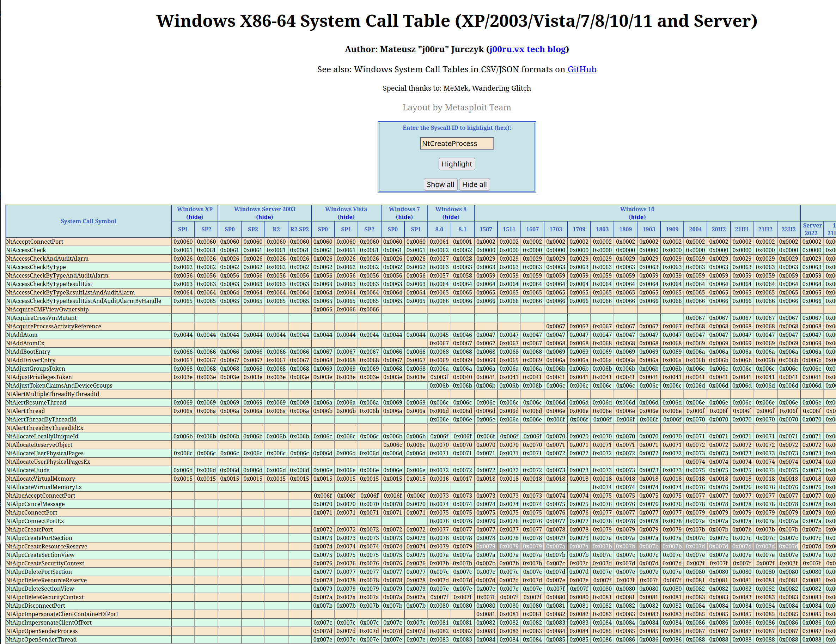836x644 pixels.
Task: Select the NtAllocateVirtualMemory symbol cell
Action: click(41, 479)
